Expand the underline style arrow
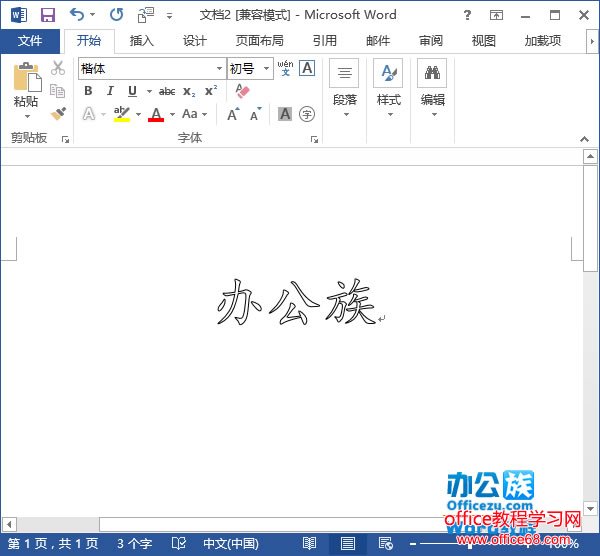Image resolution: width=600 pixels, height=556 pixels. tap(149, 91)
